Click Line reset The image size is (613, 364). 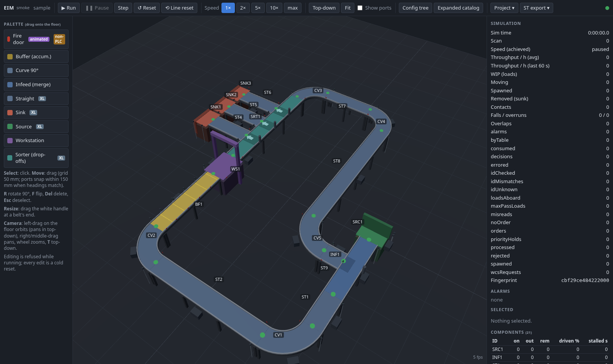pos(179,8)
